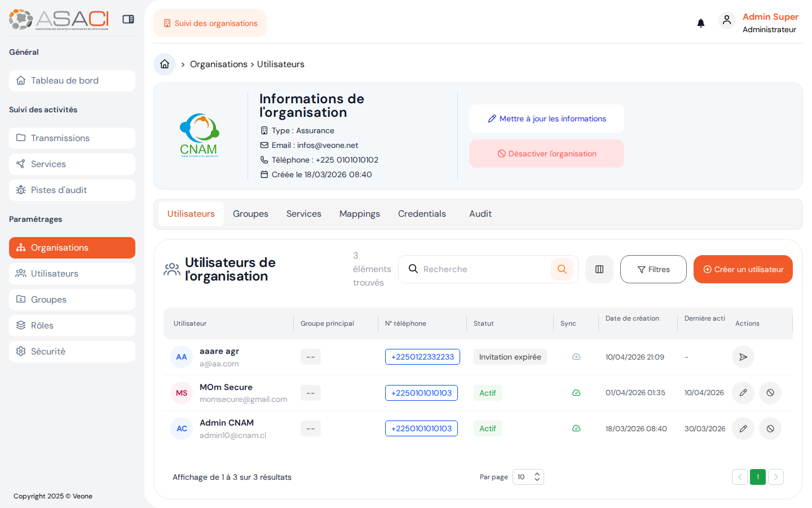Edit MOm Secure using the pencil icon

click(x=743, y=392)
